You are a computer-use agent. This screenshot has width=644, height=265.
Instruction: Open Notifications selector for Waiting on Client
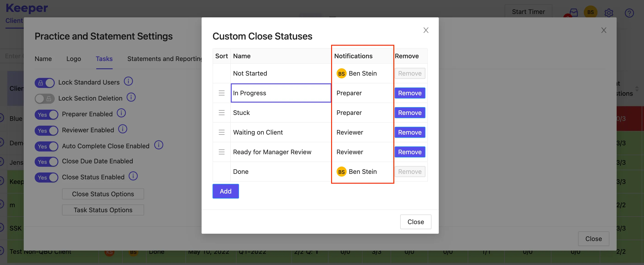coord(362,132)
